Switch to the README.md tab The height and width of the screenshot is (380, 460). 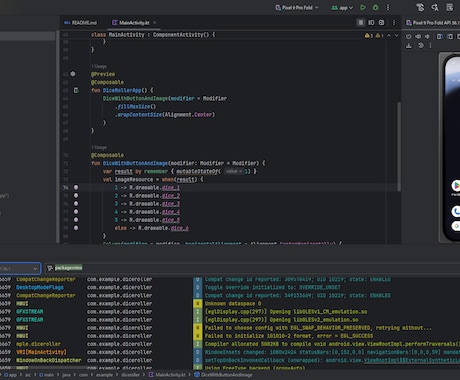pos(80,23)
